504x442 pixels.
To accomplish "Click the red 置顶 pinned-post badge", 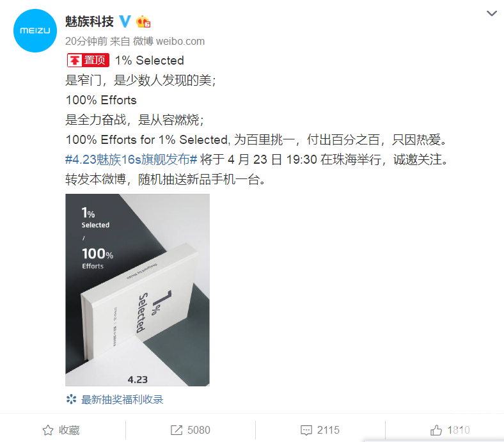I will [x=88, y=60].
